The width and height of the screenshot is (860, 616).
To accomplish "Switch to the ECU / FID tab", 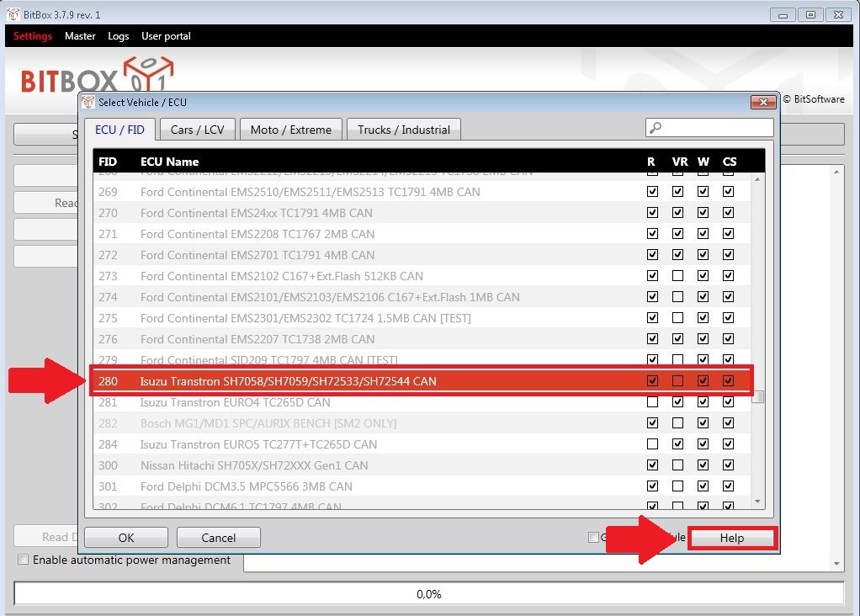I will [x=119, y=130].
